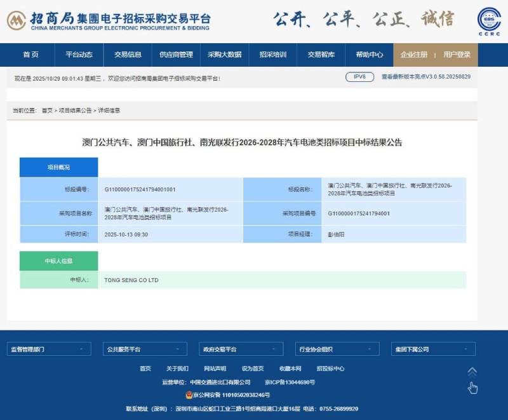Click the scroll-to-top double chevron icon

coord(472,372)
